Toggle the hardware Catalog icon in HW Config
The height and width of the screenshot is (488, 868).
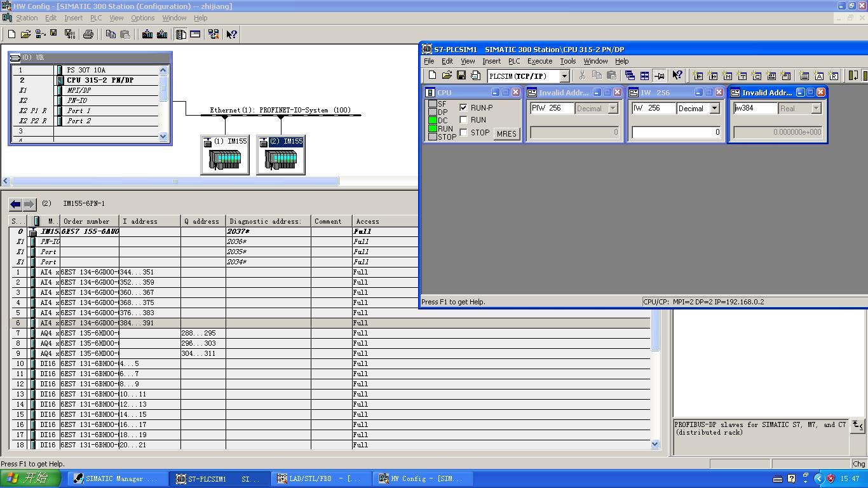click(181, 34)
